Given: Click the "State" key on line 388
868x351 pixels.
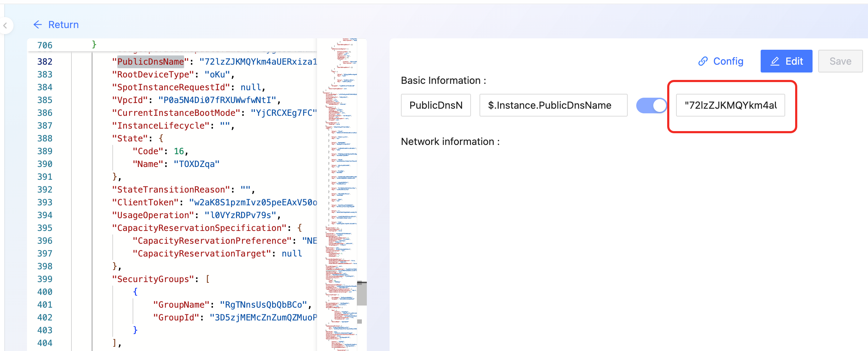Looking at the screenshot, I should [130, 138].
